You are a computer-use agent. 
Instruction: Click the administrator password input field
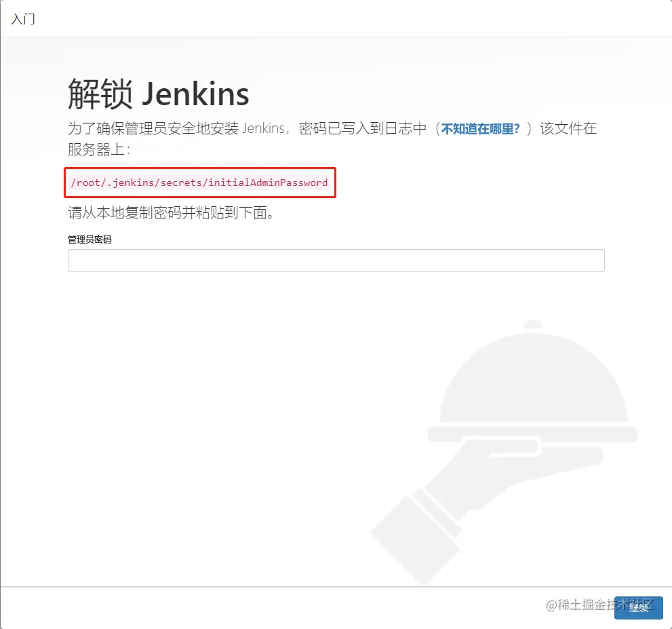coord(336,261)
